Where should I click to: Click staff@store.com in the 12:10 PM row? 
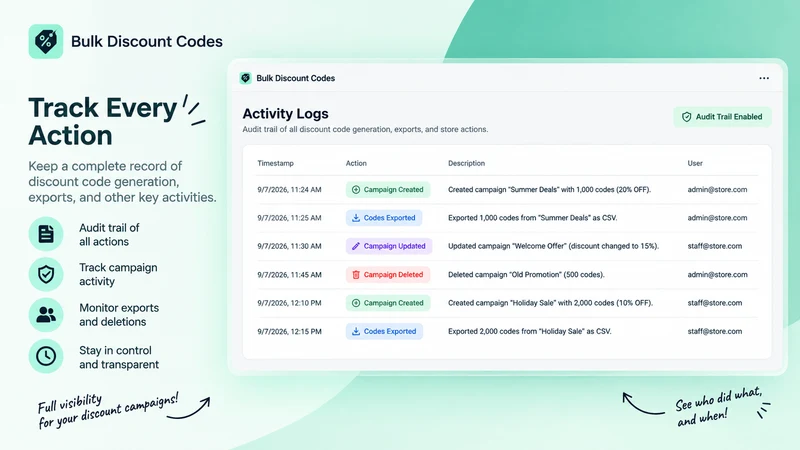click(x=715, y=303)
